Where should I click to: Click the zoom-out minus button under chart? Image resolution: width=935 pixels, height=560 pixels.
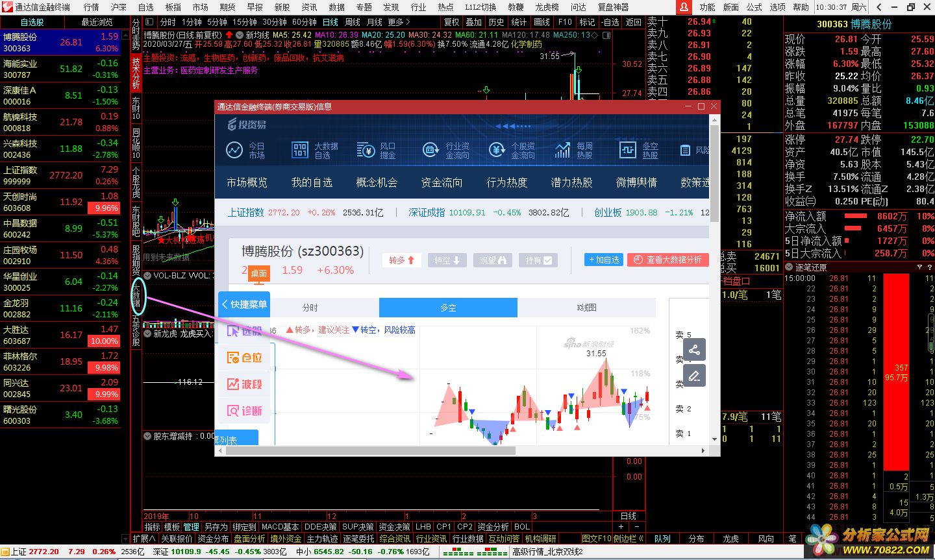pos(637,527)
